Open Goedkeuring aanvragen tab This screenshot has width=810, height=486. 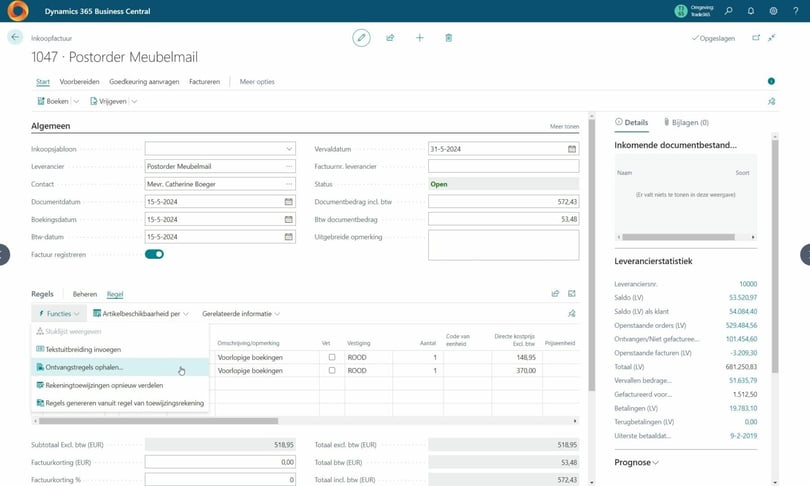pos(144,82)
